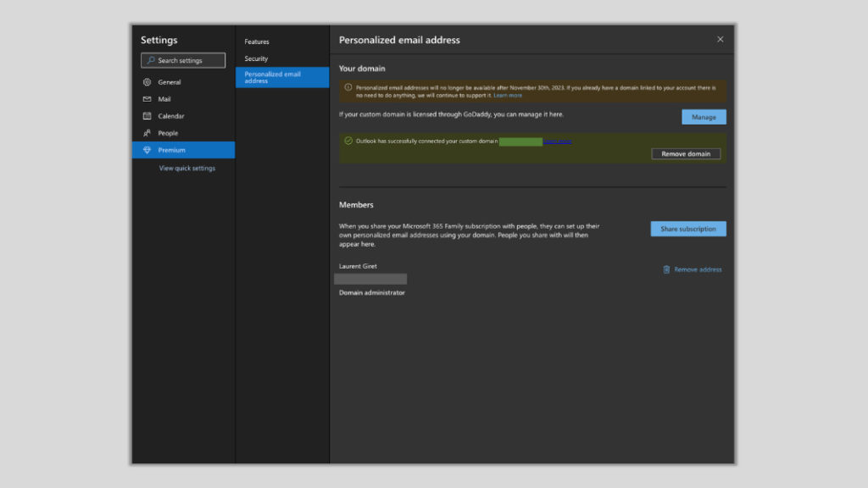Close the Settings dialog with X

coord(721,39)
